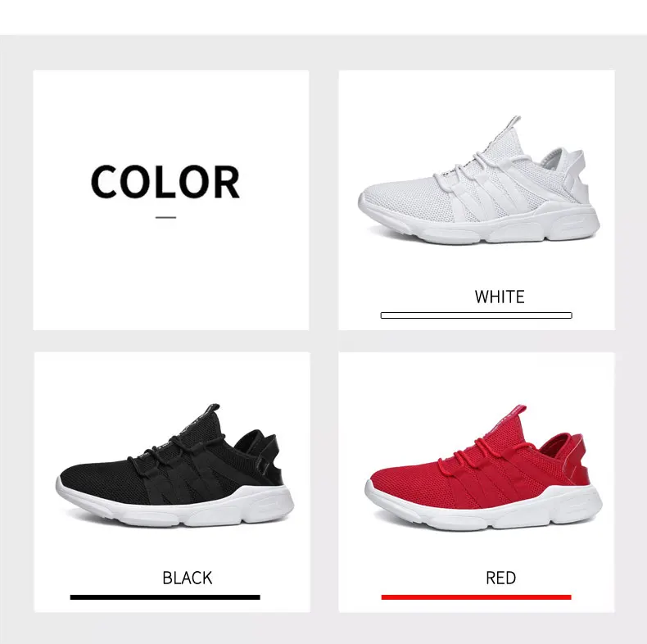The width and height of the screenshot is (647, 644).
Task: Pick the black color swatch bar
Action: [165, 597]
